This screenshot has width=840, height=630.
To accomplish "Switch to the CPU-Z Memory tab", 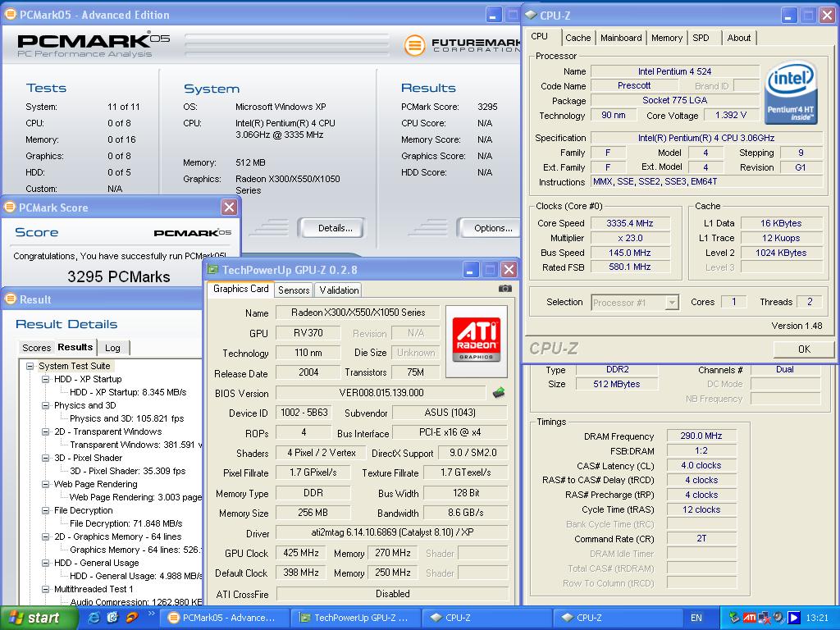I will pos(666,38).
